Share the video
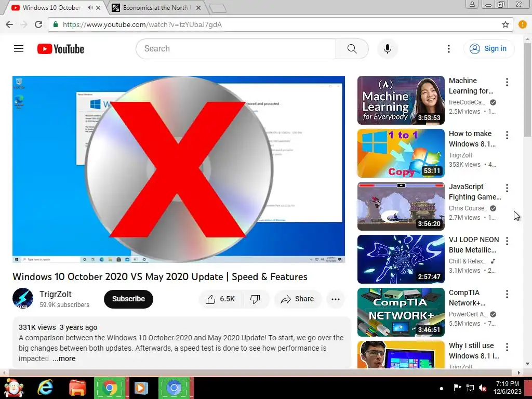 [297, 299]
